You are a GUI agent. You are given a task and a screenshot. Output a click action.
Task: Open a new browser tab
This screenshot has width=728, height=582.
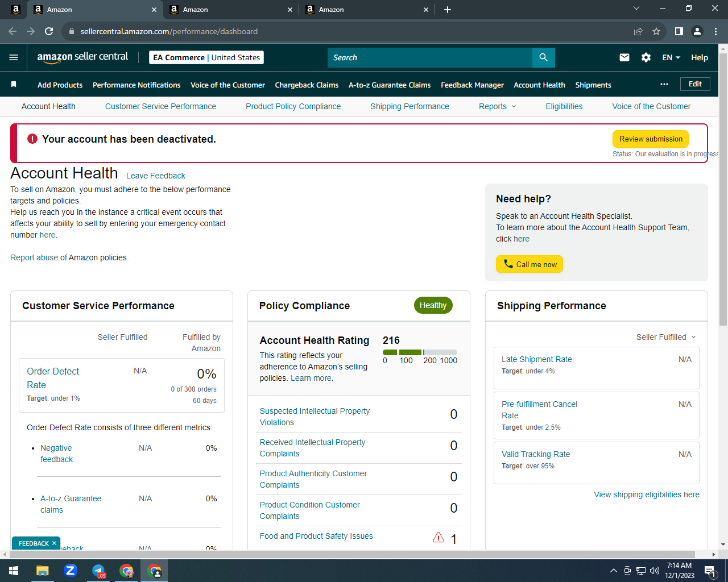click(448, 10)
